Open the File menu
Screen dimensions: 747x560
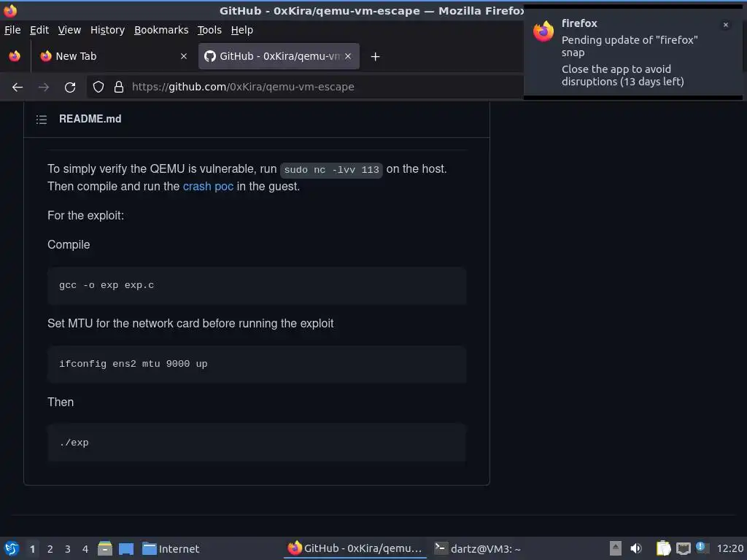(x=12, y=30)
